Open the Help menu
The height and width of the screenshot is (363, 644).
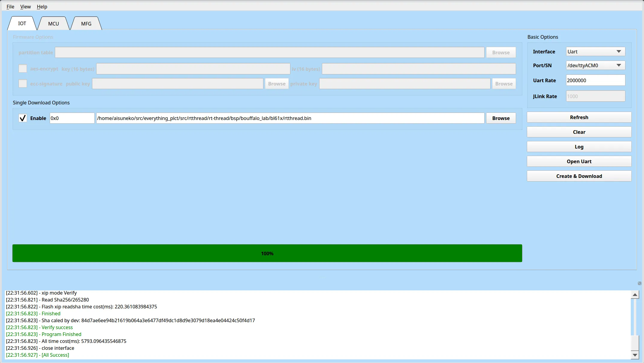[42, 7]
